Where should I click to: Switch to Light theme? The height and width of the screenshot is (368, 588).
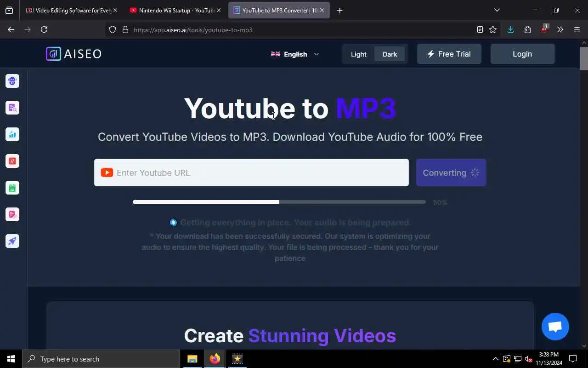[359, 54]
